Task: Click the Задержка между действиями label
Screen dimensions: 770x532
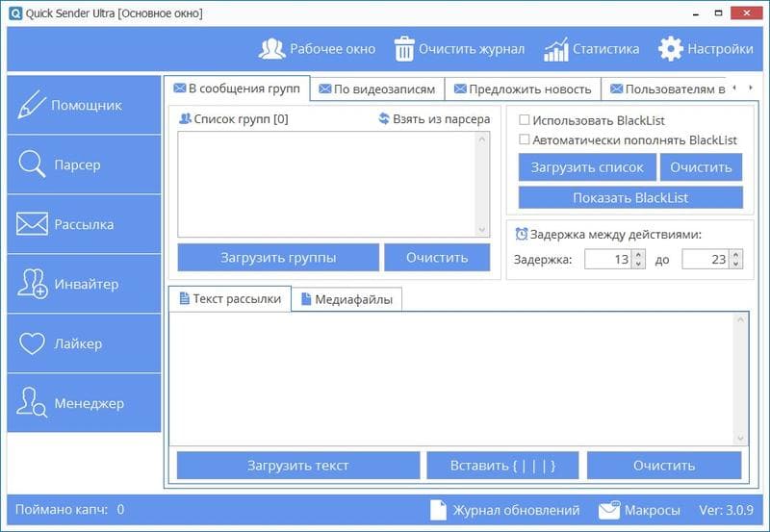Action: 616,234
